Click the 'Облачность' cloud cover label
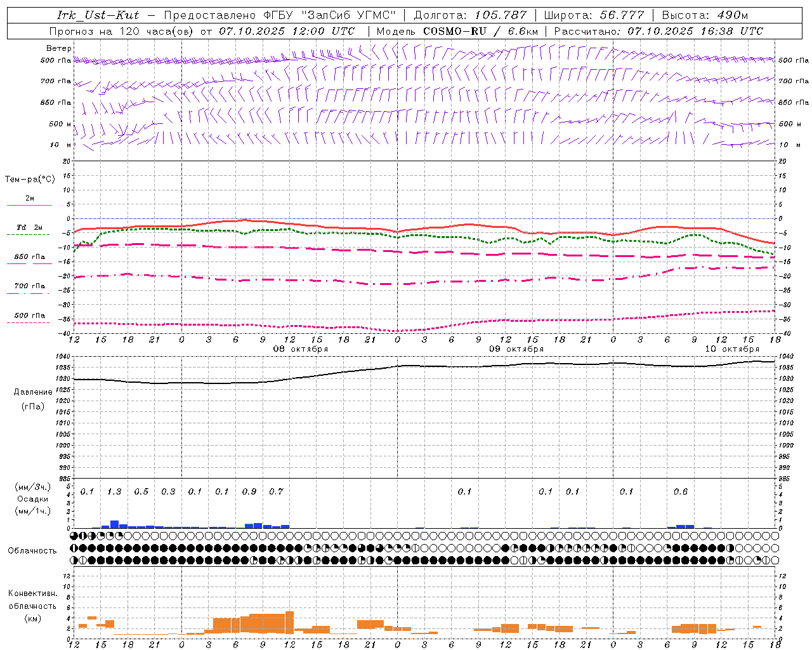The image size is (812, 650). pos(32,550)
